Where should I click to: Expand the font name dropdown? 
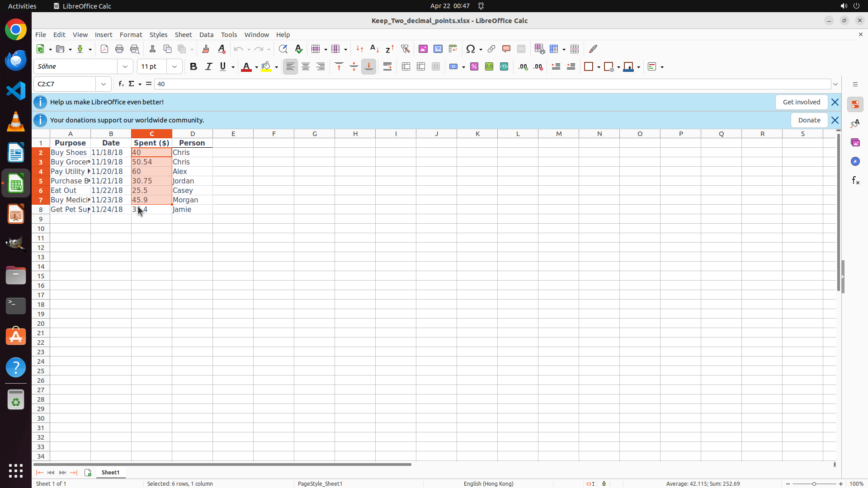point(125,67)
